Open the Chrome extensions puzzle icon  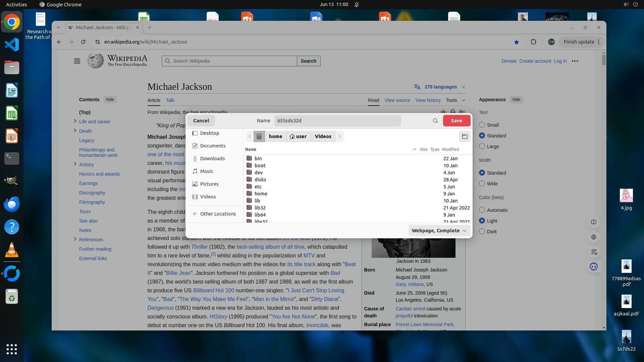[533, 42]
